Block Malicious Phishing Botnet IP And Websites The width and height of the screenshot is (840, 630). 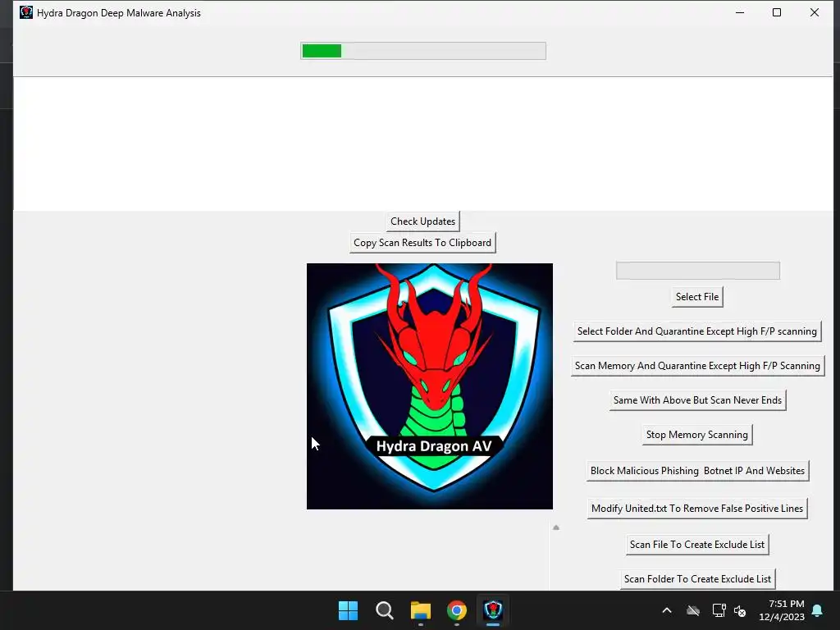tap(697, 471)
